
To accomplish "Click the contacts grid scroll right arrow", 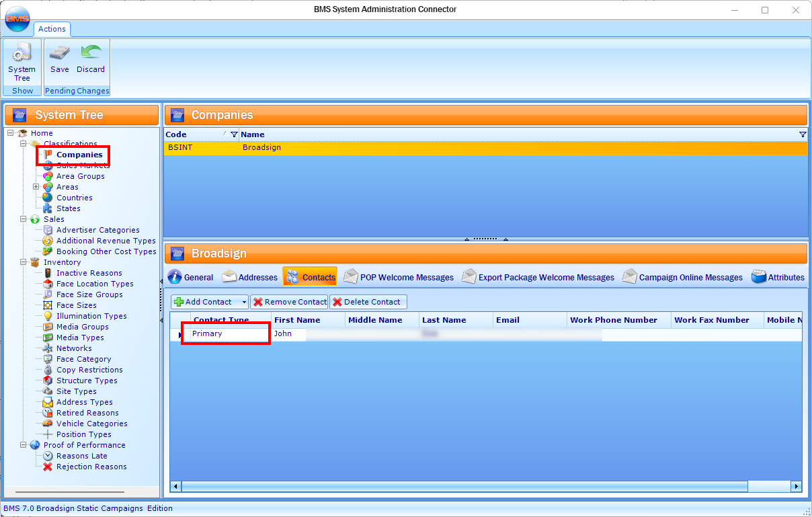I will click(x=797, y=486).
